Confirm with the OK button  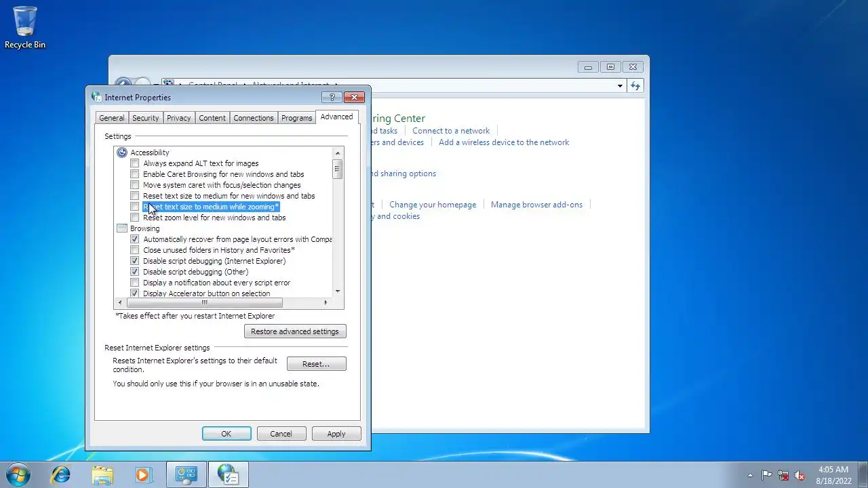pyautogui.click(x=226, y=434)
